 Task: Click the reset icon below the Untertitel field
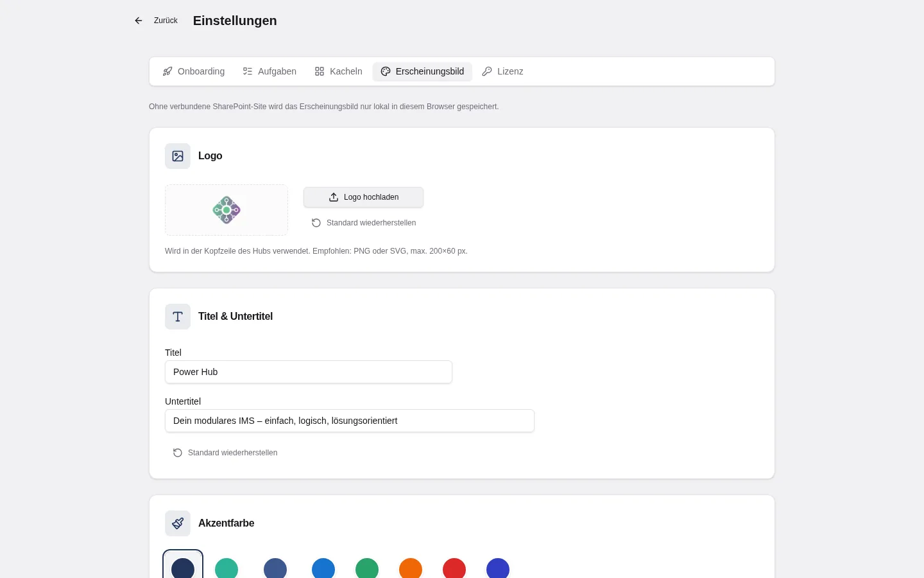click(x=178, y=453)
